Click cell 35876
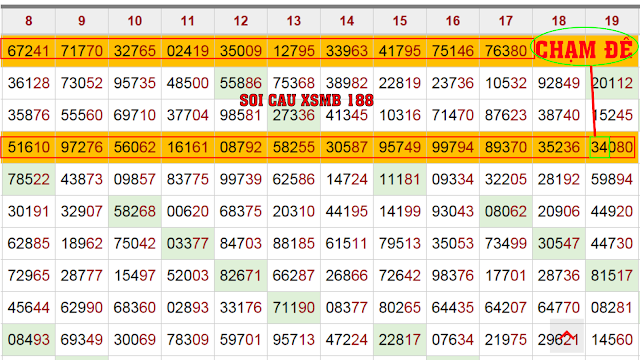Image resolution: width=640 pixels, height=360 pixels. coord(29,115)
